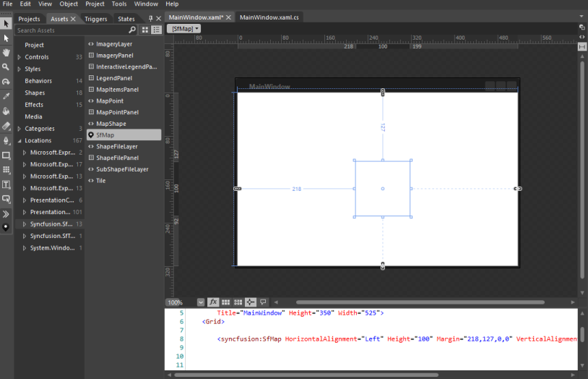Click the XAML editor horizontal scrollbar
Viewport: 588px width, 379px height.
point(306,375)
